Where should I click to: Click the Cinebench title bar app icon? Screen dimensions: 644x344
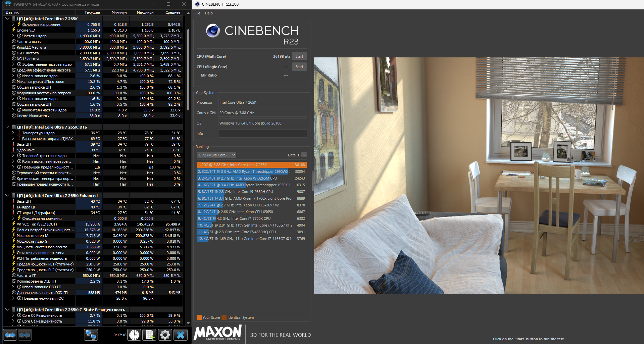pyautogui.click(x=197, y=4)
